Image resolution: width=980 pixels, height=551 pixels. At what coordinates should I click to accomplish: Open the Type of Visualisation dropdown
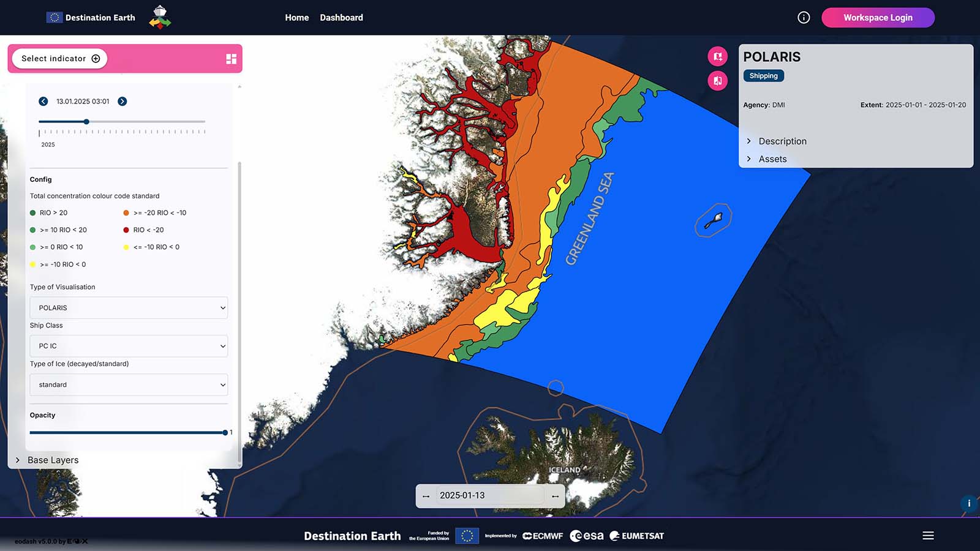(x=129, y=308)
